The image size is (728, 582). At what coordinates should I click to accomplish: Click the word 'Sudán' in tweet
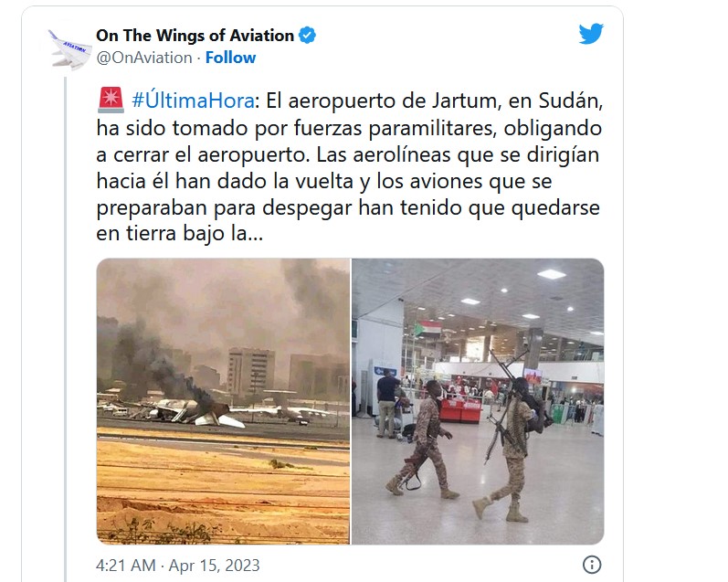571,101
